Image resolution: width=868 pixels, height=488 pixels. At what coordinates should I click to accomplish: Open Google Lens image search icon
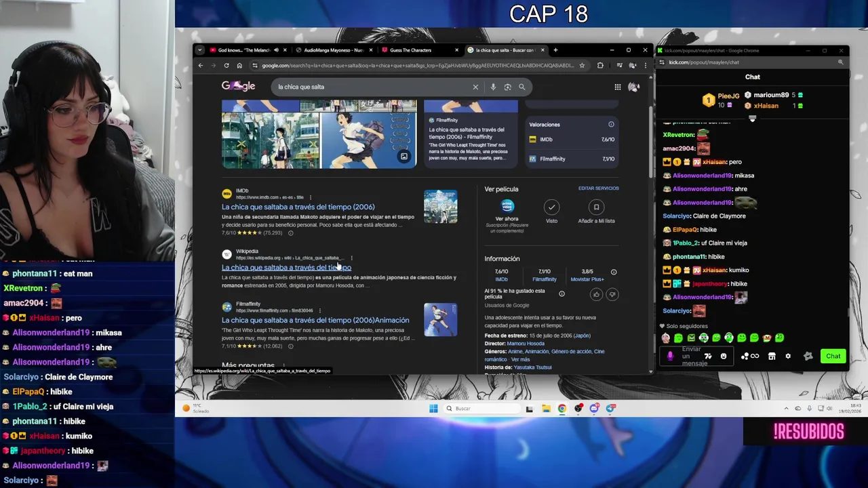pos(507,87)
